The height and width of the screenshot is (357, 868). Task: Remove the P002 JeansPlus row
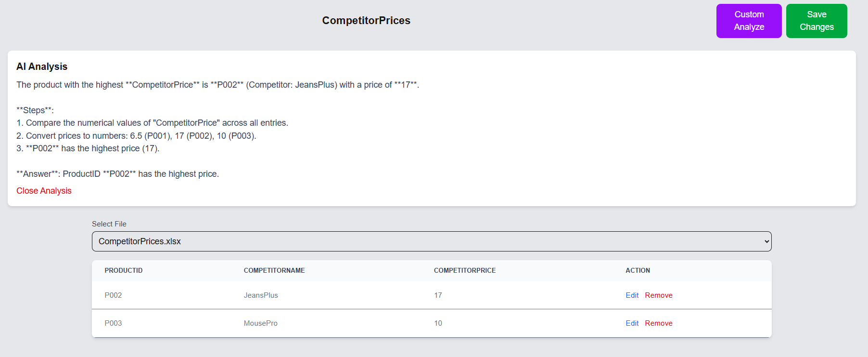[x=658, y=295]
